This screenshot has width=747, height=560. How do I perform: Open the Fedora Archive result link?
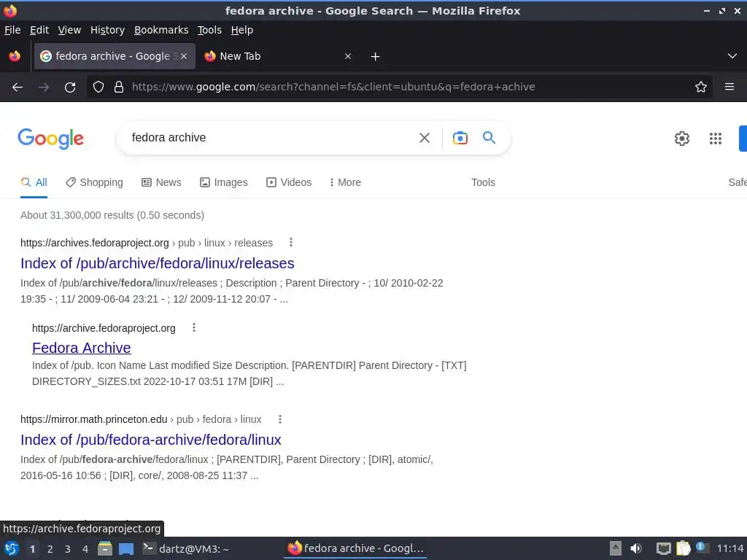82,348
